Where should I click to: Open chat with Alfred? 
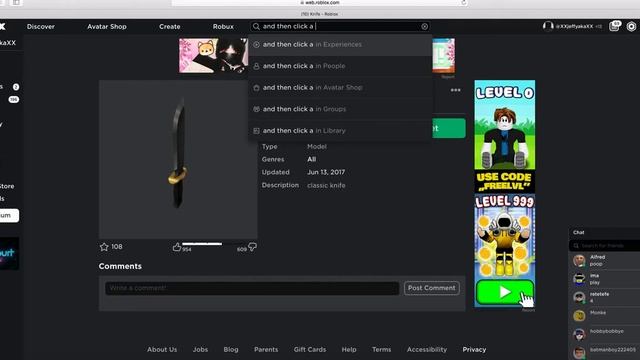[x=604, y=260]
